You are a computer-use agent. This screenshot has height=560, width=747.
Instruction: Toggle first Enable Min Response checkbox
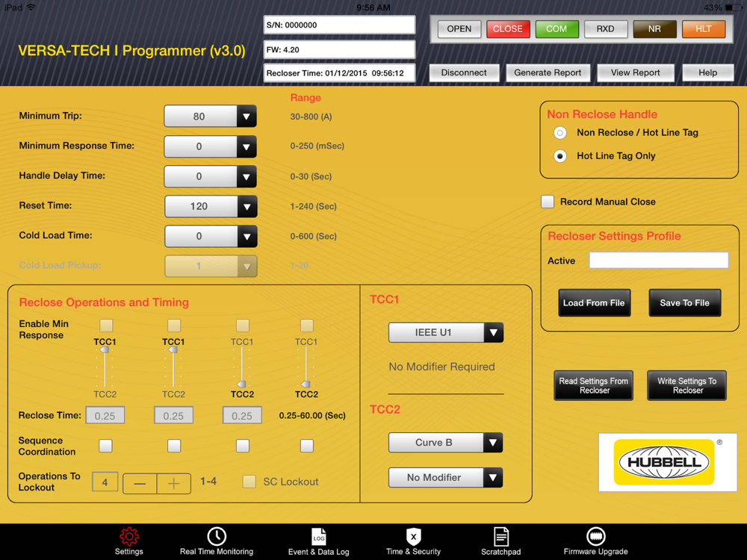tap(106, 326)
